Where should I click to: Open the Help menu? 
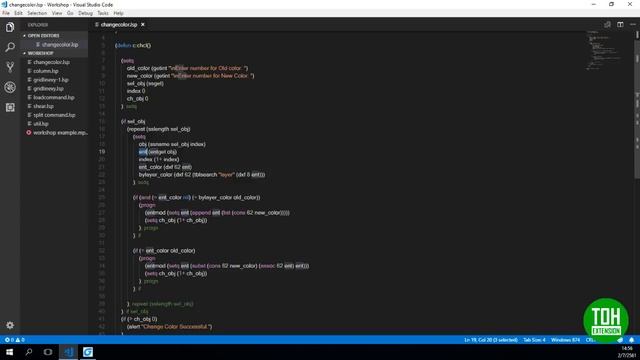pyautogui.click(x=118, y=13)
